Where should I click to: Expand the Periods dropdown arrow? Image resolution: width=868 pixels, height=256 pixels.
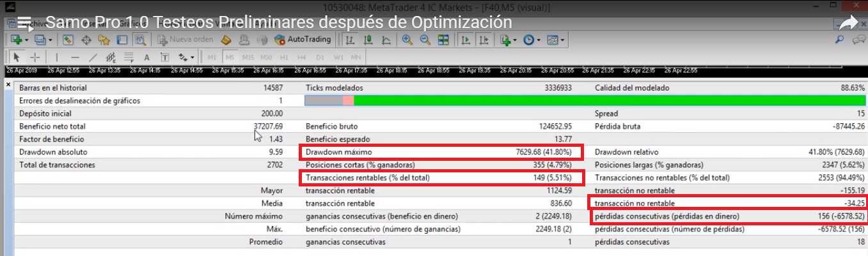coord(539,40)
